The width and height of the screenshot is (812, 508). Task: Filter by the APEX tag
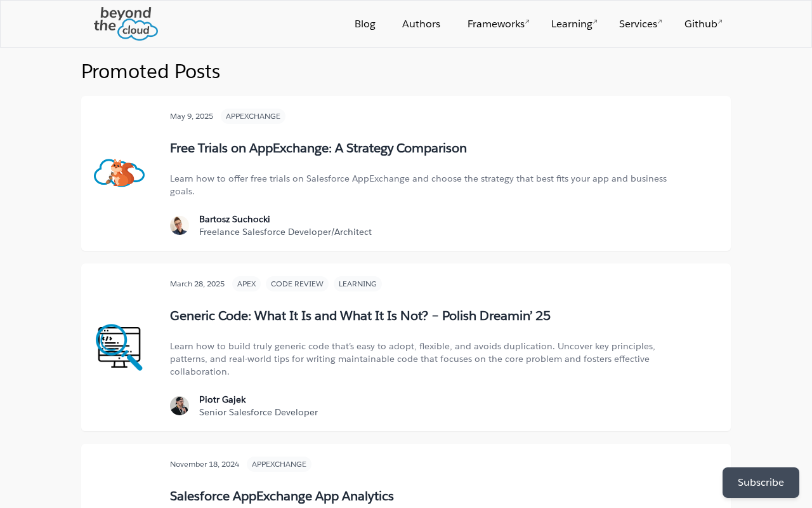point(246,284)
